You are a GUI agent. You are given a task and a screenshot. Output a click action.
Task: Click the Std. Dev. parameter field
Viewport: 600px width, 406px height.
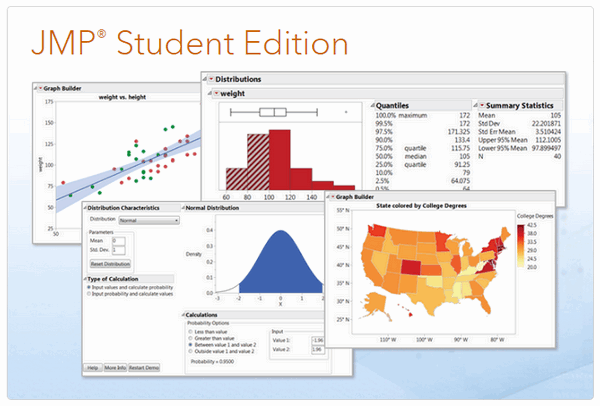pyautogui.click(x=118, y=250)
